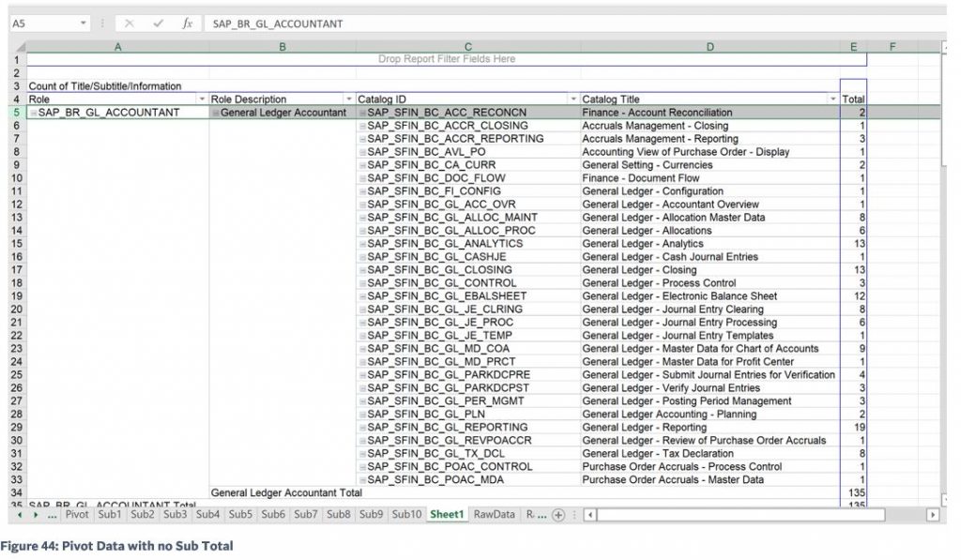961x560 pixels.
Task: Open the Role Description filter dropdown
Action: [349, 99]
